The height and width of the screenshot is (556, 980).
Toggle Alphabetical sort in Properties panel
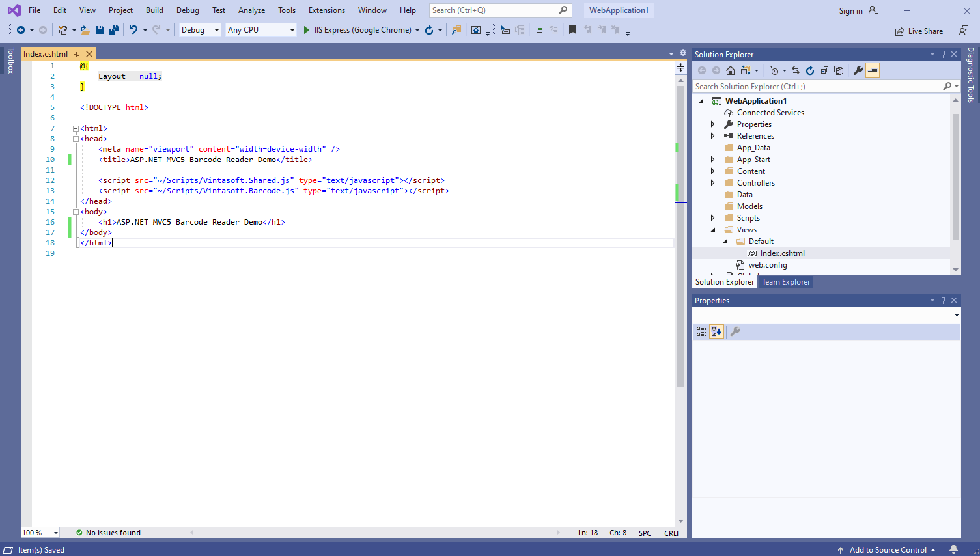[716, 331]
